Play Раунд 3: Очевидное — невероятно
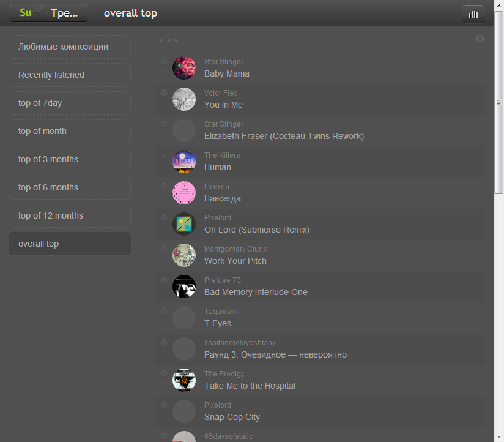The height and width of the screenshot is (442, 504). [275, 354]
